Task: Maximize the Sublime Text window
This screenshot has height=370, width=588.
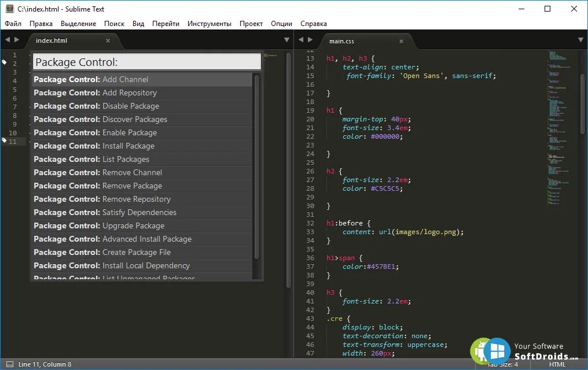Action: pyautogui.click(x=547, y=9)
